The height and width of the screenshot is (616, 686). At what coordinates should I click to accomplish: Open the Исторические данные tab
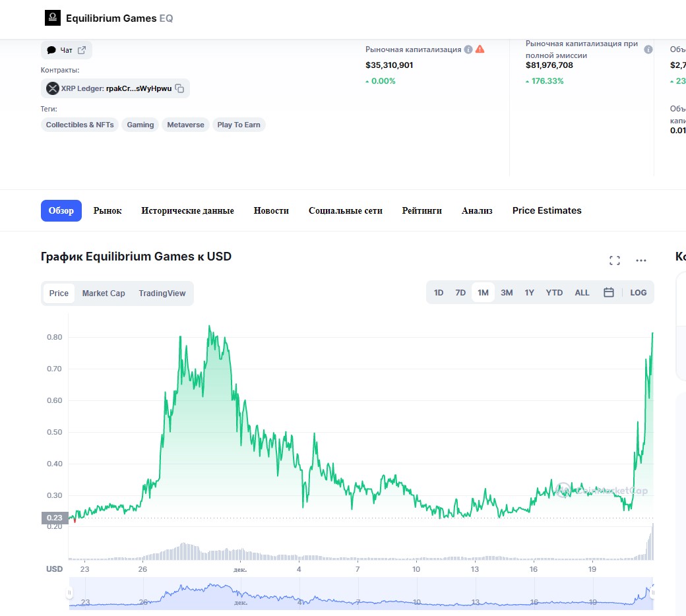[x=188, y=211]
